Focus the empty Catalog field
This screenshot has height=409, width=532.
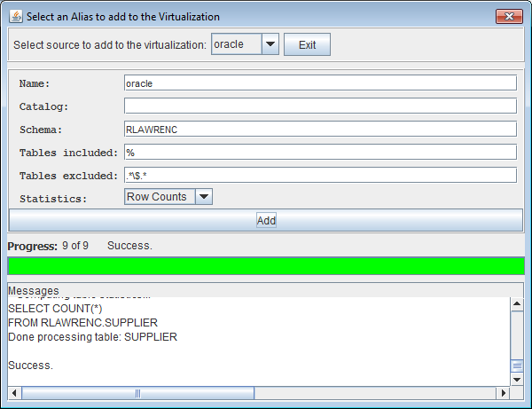pos(319,106)
